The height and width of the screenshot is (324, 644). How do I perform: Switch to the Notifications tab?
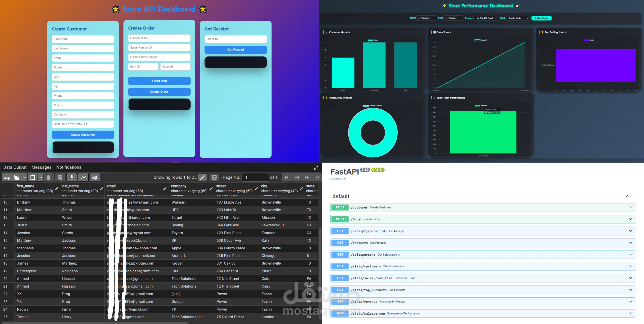click(69, 167)
